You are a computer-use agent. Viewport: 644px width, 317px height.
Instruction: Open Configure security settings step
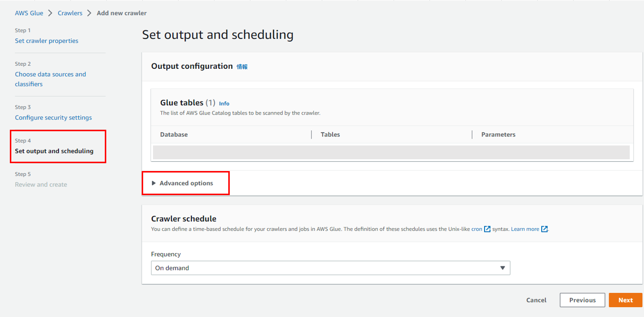pyautogui.click(x=53, y=117)
